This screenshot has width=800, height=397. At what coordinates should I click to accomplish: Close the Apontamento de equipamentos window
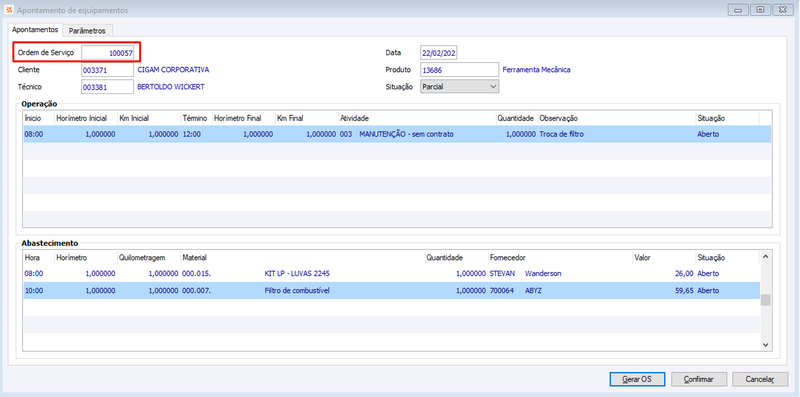[x=783, y=10]
